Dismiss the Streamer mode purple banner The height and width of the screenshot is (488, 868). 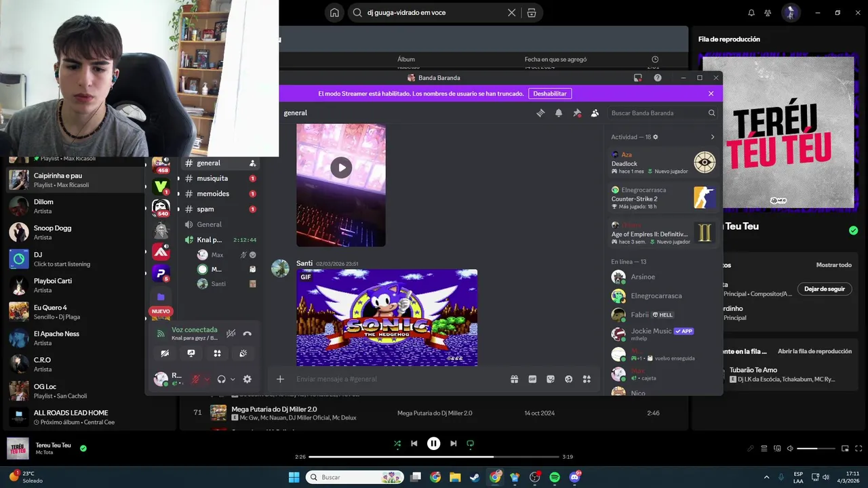(711, 94)
